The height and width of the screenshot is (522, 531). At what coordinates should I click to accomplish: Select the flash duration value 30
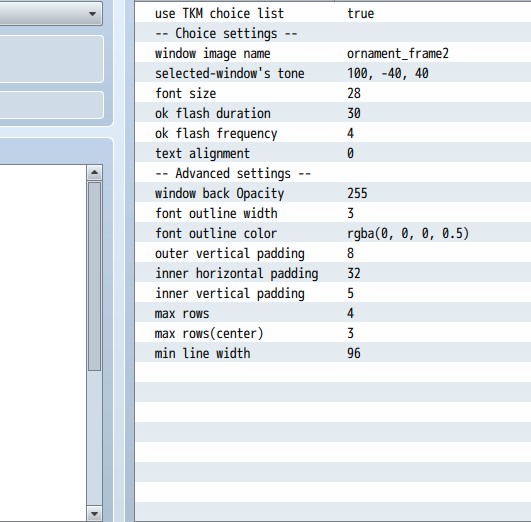tap(354, 114)
